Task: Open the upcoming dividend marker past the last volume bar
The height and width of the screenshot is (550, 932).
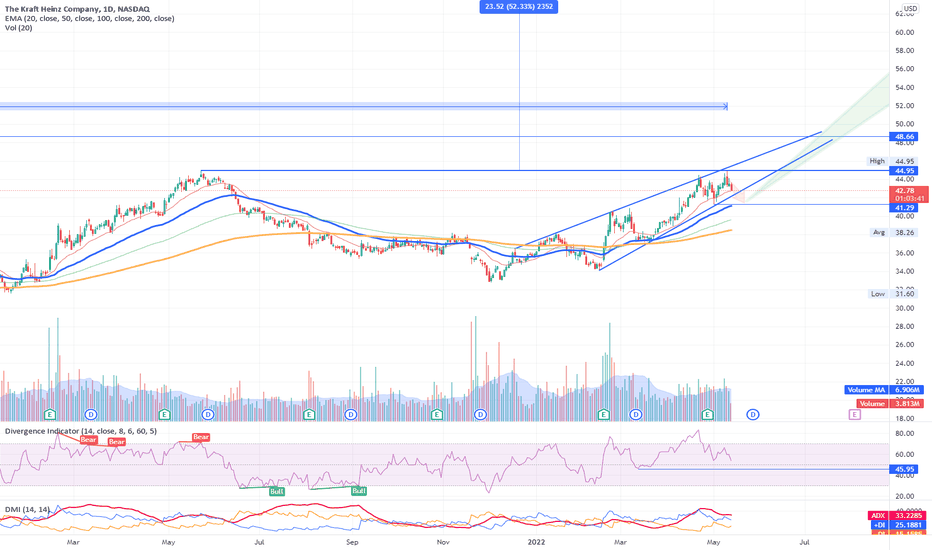Action: point(753,414)
